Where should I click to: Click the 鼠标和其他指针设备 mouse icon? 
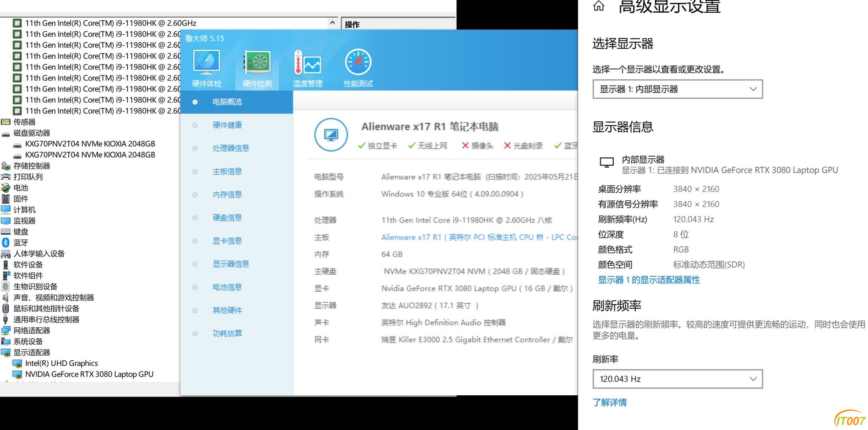tap(6, 308)
